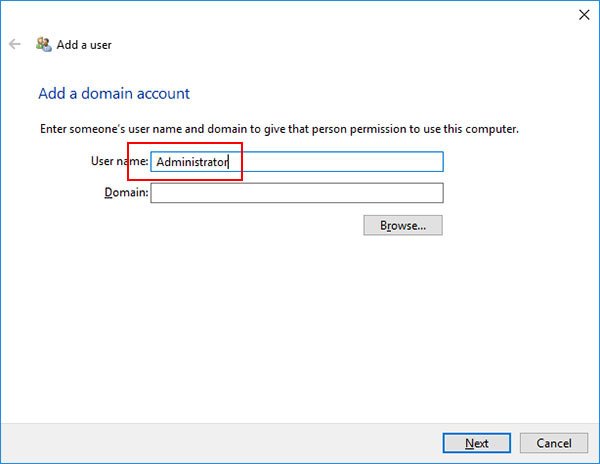Click the 'Add a user' window title
The image size is (600, 464).
pos(84,45)
